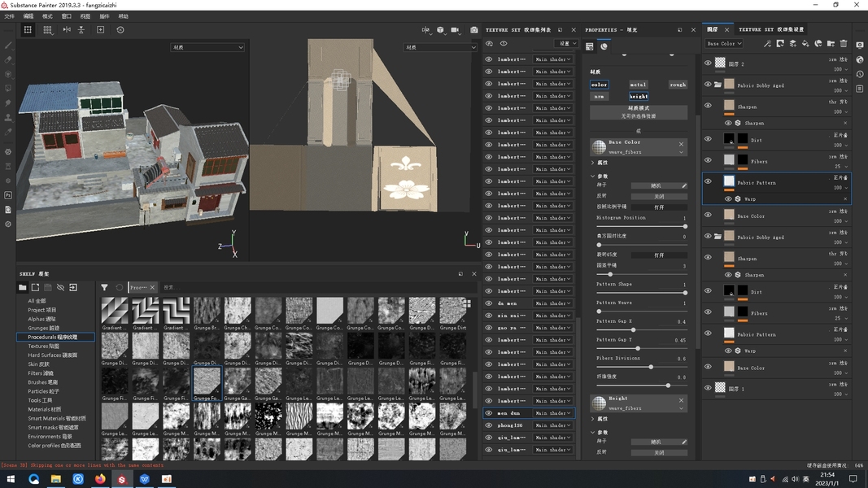The width and height of the screenshot is (868, 488).
Task: Select the Paint brush tool in the left toolbar
Action: point(8,46)
